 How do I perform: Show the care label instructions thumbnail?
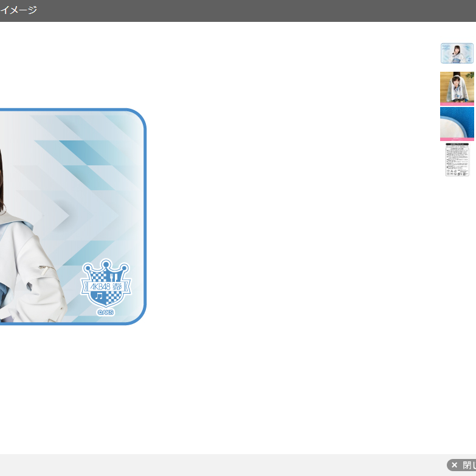coord(457,160)
